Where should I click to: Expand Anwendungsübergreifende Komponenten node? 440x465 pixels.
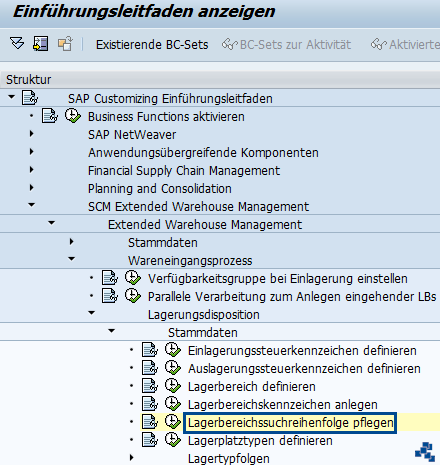click(x=31, y=152)
